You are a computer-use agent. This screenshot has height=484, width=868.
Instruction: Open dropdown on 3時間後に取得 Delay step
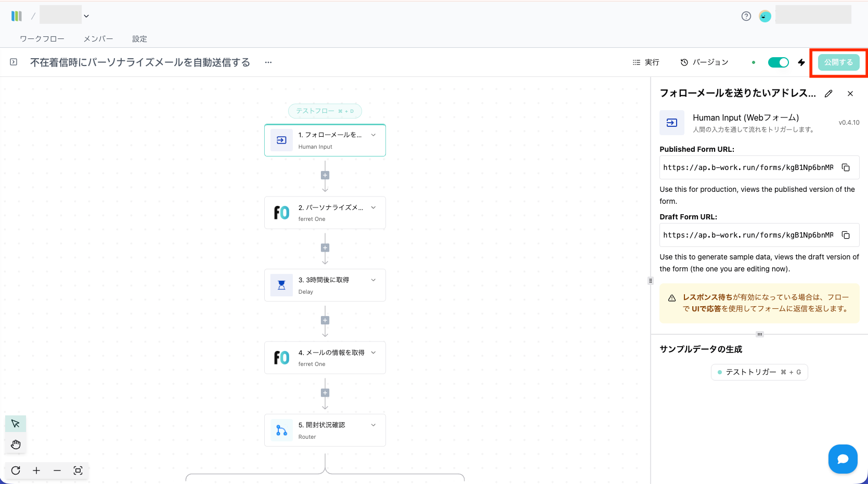click(373, 280)
